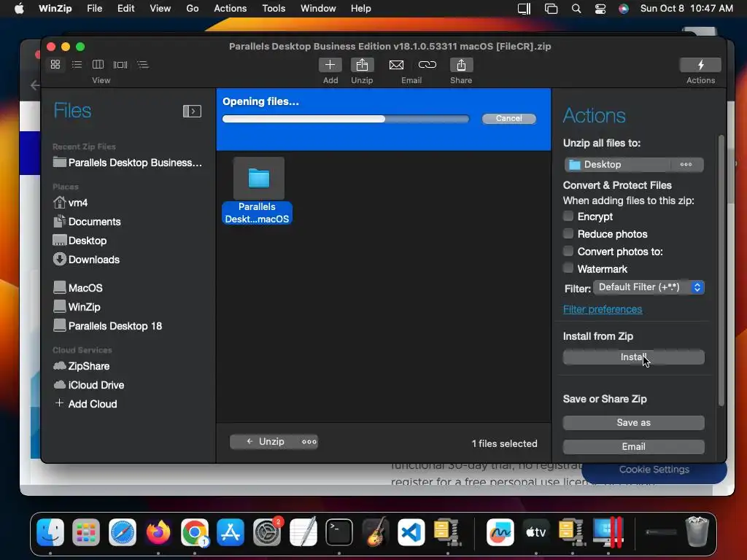The width and height of the screenshot is (747, 560).
Task: Open the Edit menu
Action: click(125, 9)
